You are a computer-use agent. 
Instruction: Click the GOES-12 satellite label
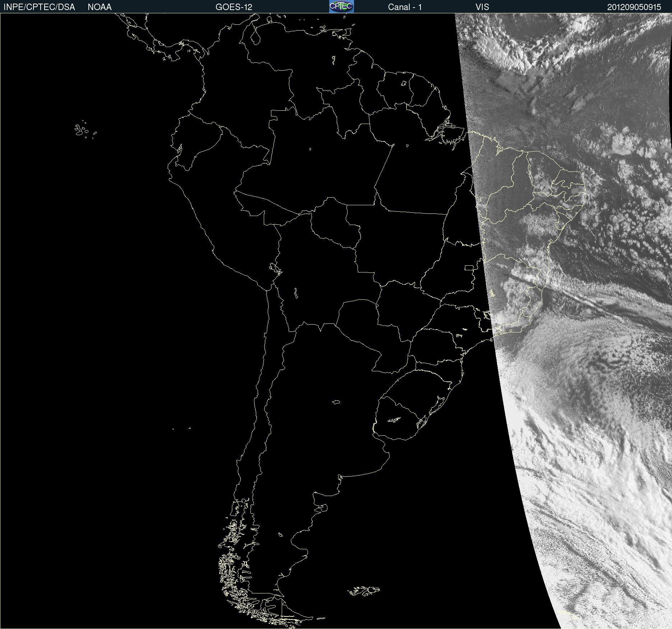click(x=234, y=7)
